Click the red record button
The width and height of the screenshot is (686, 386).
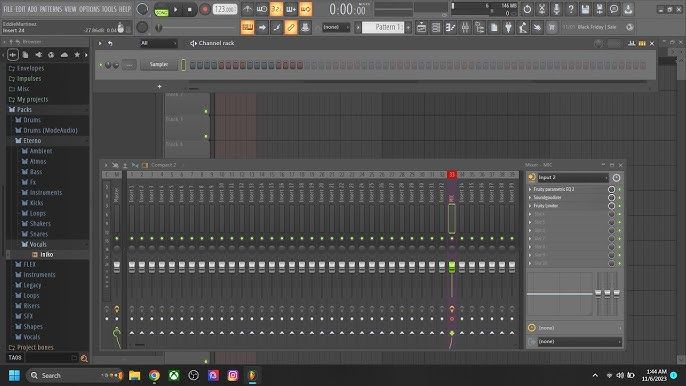click(204, 9)
